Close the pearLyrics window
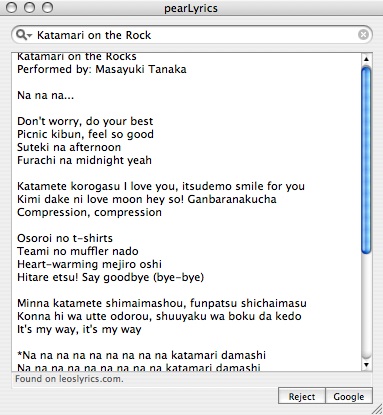Viewport: 383px width, 415px height. (11, 7)
